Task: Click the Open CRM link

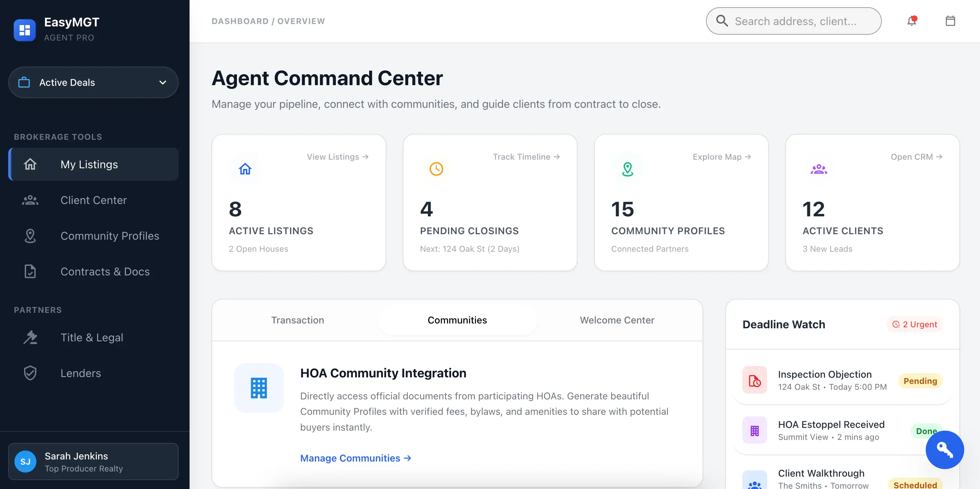Action: 916,157
